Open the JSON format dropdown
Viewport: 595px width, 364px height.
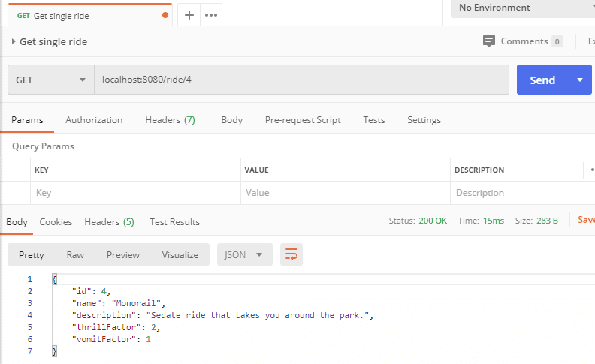pyautogui.click(x=244, y=254)
